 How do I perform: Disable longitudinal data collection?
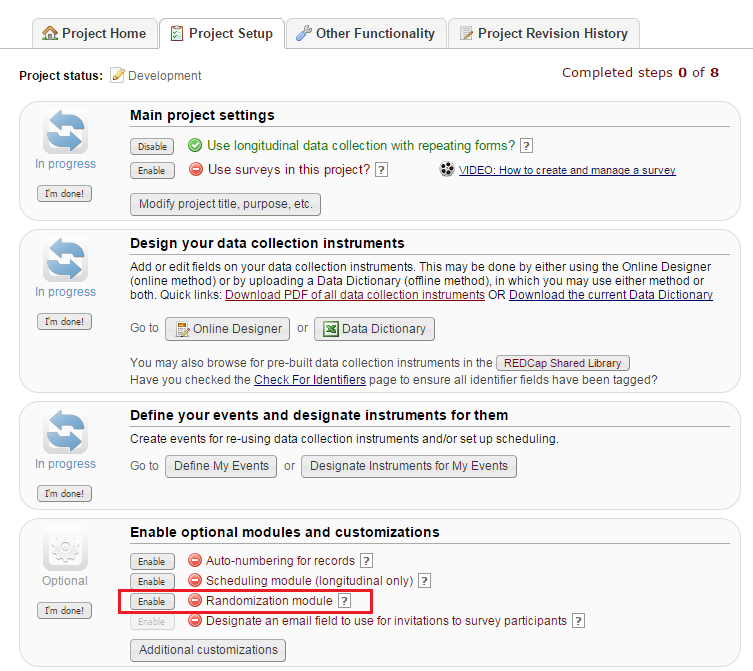pos(152,146)
